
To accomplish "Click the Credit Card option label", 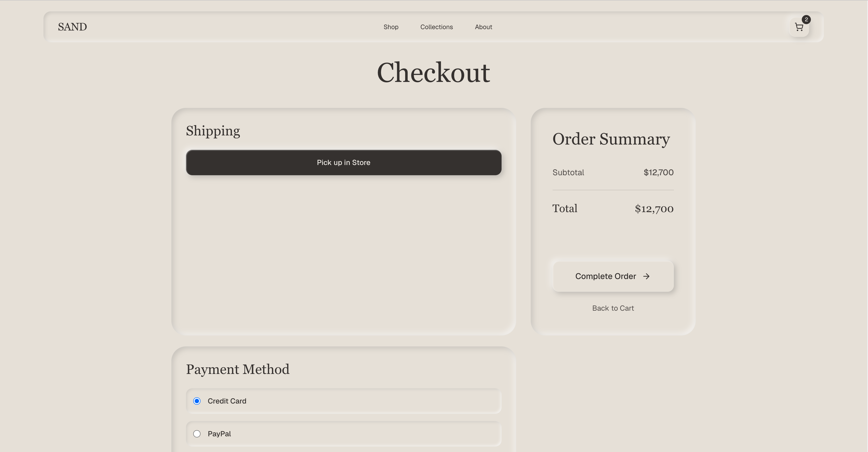I will click(x=227, y=401).
